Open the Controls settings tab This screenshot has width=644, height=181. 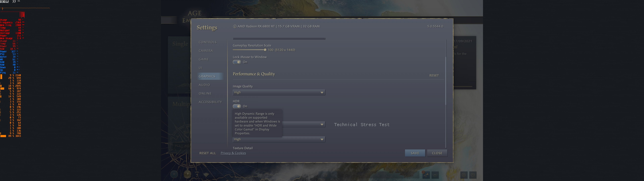pos(207,42)
